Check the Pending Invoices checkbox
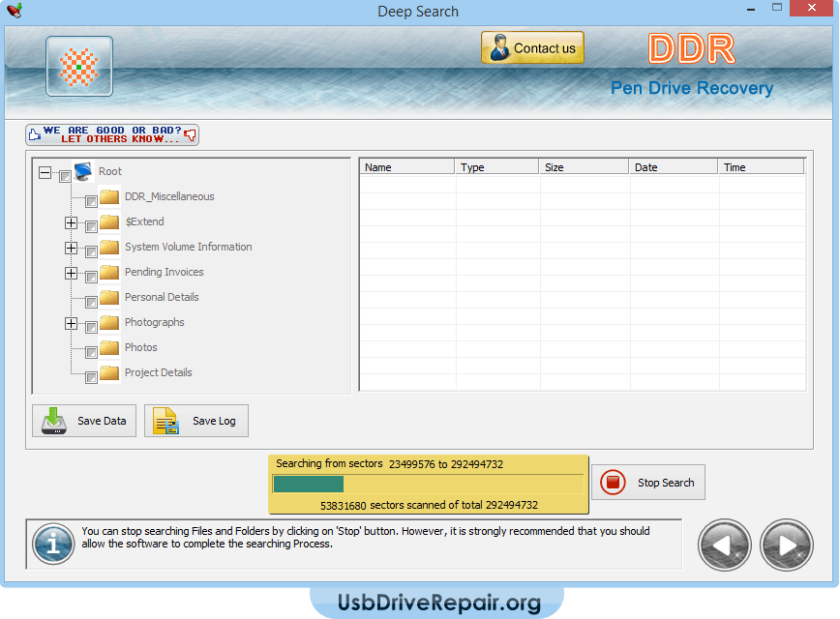 91,277
